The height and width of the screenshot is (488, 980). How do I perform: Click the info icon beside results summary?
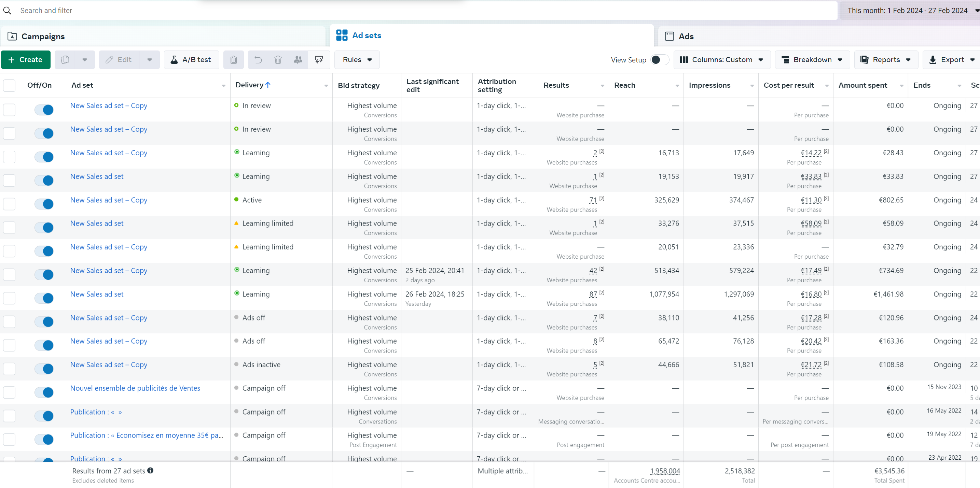click(x=151, y=471)
